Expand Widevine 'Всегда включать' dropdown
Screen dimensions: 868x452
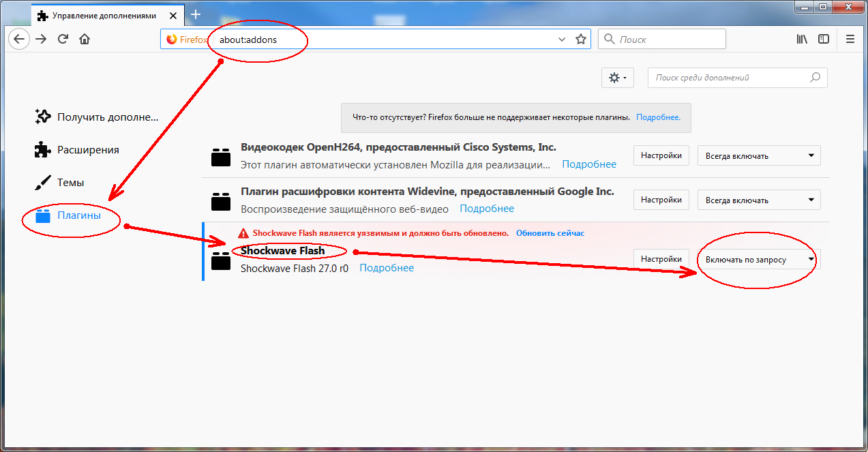(x=759, y=200)
